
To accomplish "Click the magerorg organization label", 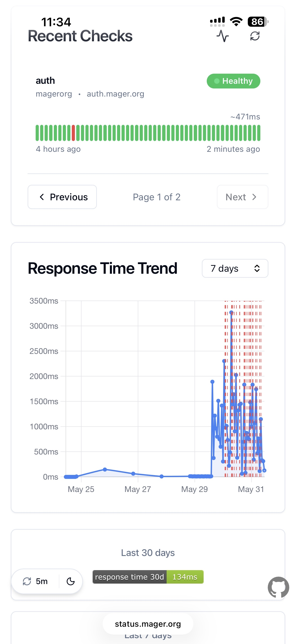I will coord(54,94).
